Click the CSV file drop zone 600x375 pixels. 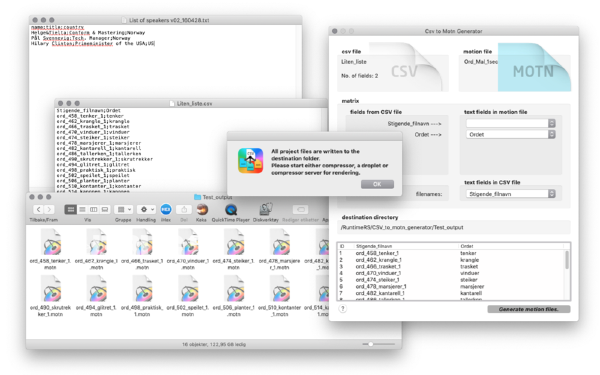(393, 73)
